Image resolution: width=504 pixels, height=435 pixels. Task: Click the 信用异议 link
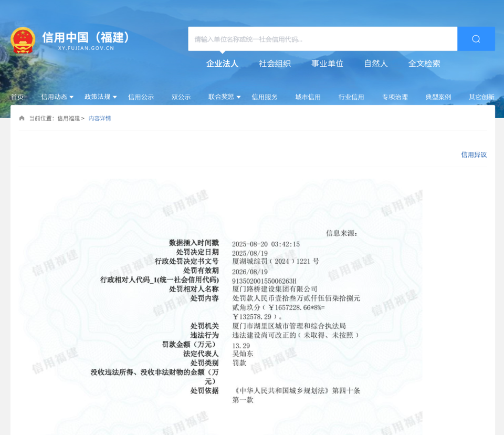tap(474, 154)
